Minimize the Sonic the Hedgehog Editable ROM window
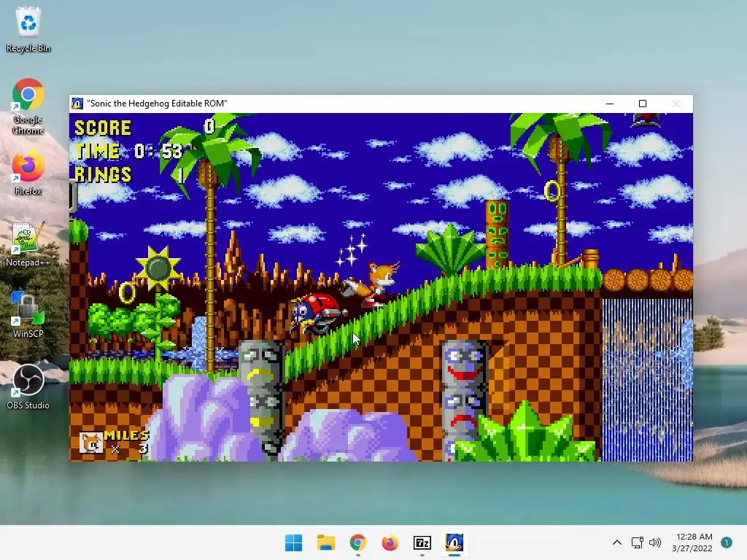Viewport: 747px width, 560px height. (x=610, y=104)
